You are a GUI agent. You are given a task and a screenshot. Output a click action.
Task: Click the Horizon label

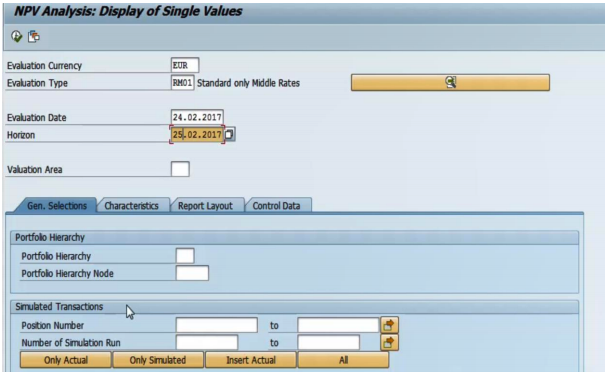tap(21, 135)
